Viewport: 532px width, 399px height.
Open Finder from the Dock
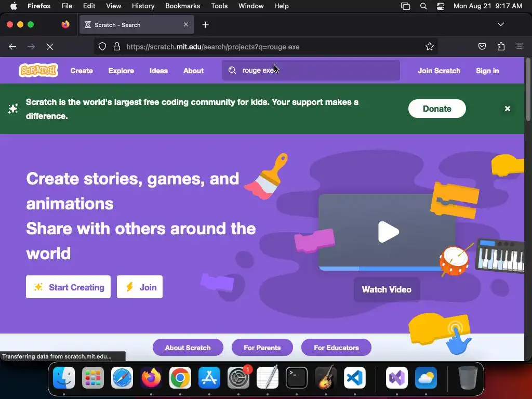tap(64, 378)
